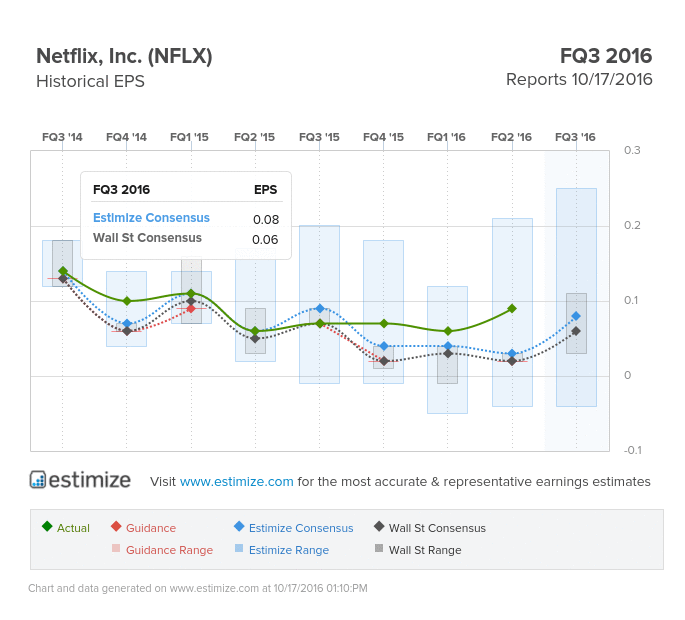Click the 0.06 EPS value in tooltip
685x620 pixels.
click(x=265, y=239)
